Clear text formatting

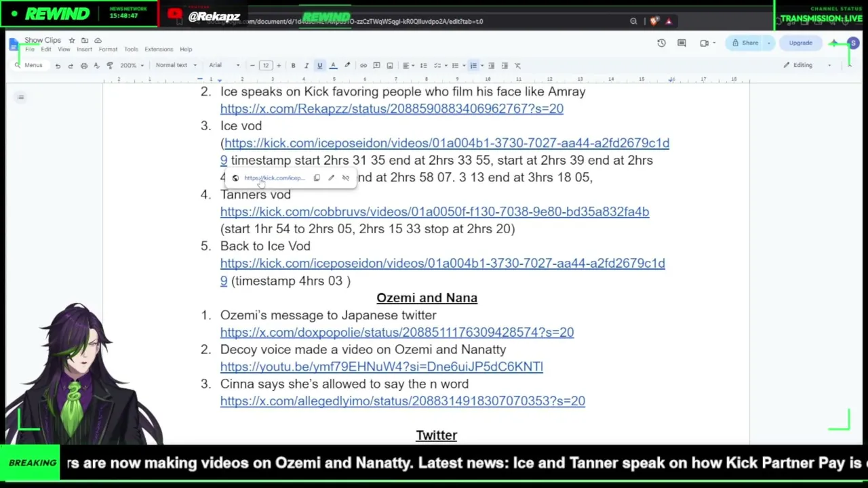[x=517, y=66]
